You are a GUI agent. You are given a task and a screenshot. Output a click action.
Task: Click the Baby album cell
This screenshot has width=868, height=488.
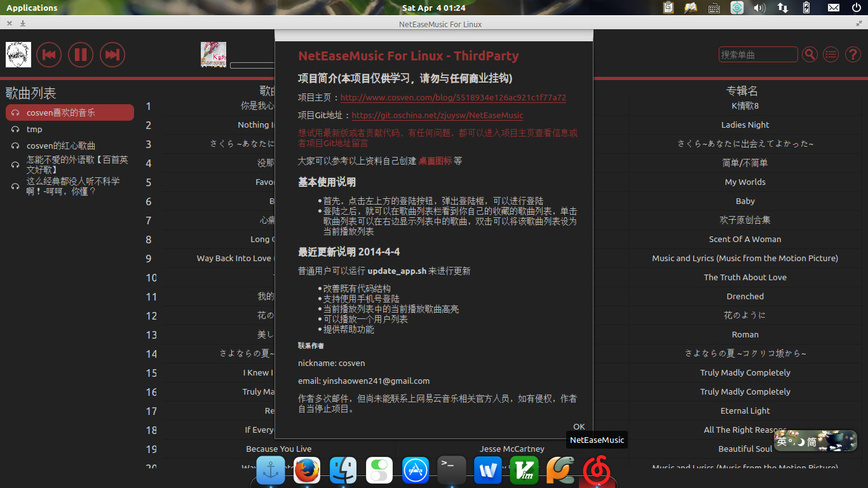745,201
